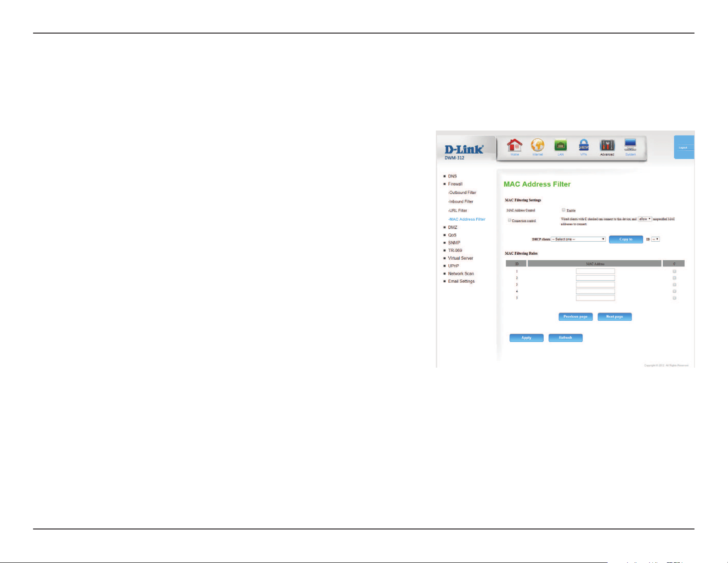Open DMZ in the sidebar
This screenshot has height=563, width=728.
tap(452, 227)
